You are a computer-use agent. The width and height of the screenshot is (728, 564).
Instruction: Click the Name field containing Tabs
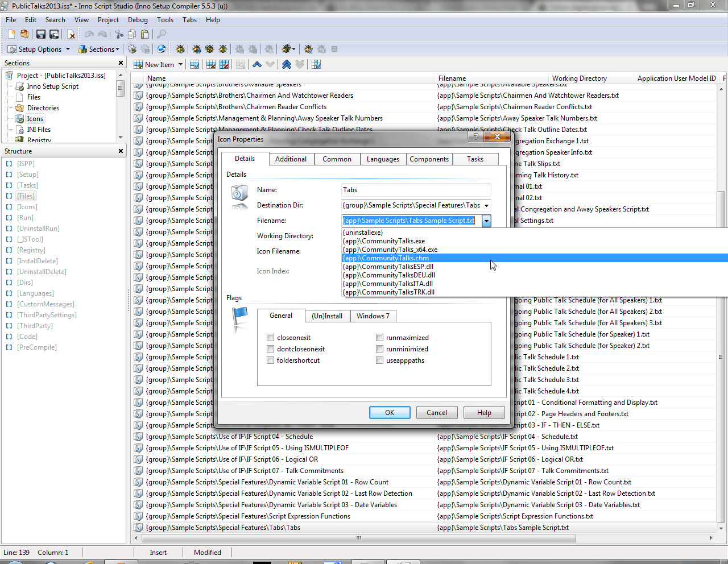tap(416, 190)
